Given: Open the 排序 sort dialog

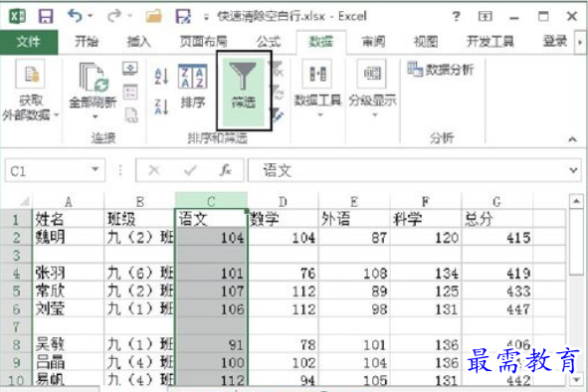Looking at the screenshot, I should pos(193,87).
